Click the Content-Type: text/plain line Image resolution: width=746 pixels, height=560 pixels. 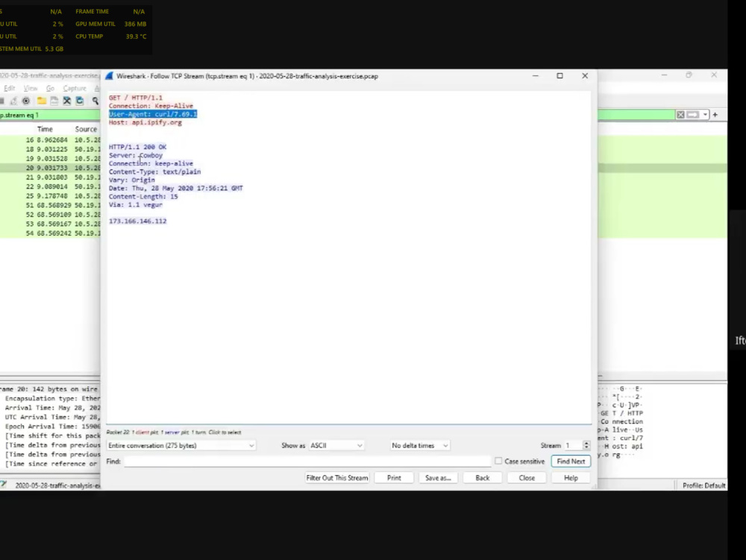tap(154, 172)
